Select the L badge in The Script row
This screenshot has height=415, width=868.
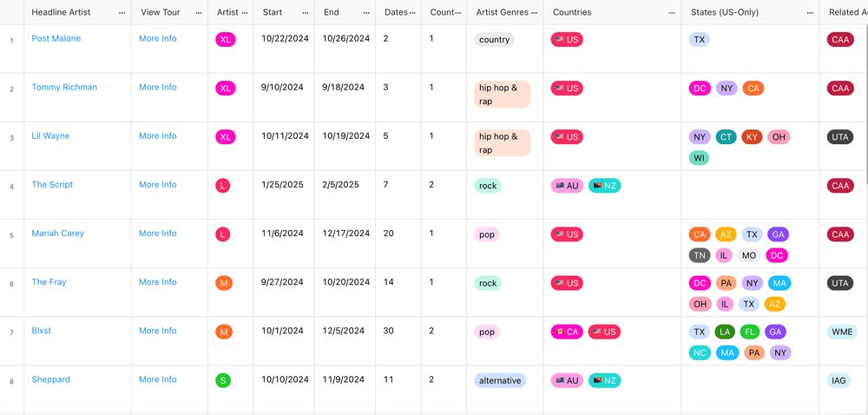(222, 186)
